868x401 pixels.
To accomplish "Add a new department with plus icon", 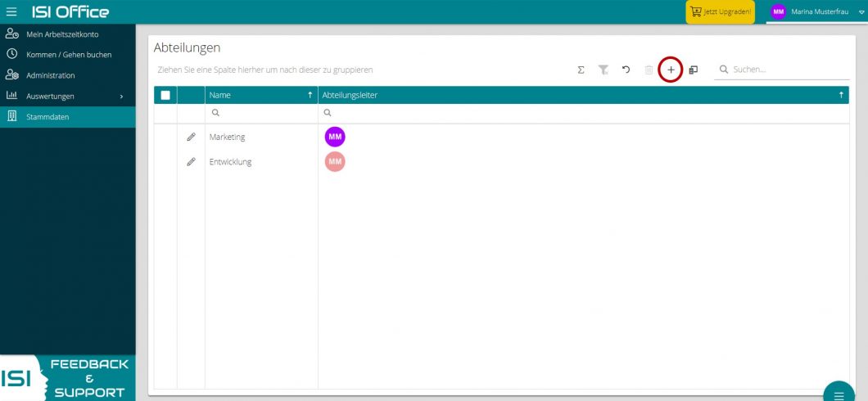I will point(671,70).
